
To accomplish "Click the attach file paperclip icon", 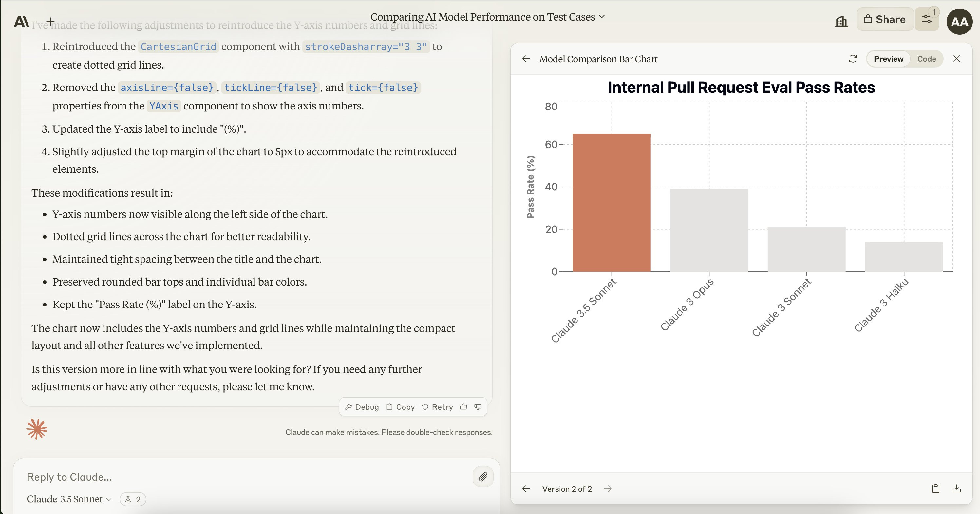I will (x=483, y=477).
